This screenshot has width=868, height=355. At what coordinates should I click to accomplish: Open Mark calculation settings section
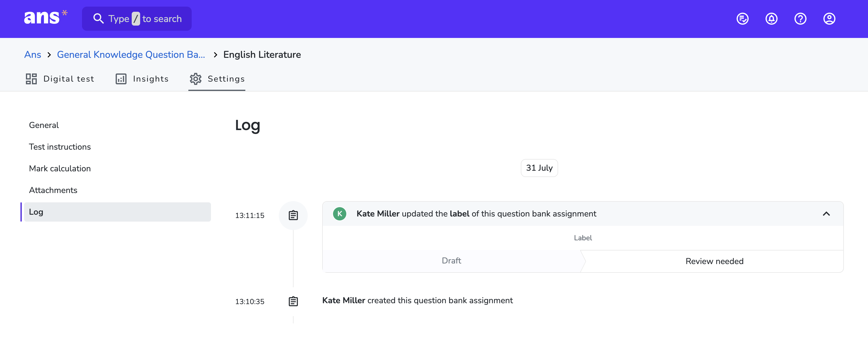pos(60,168)
